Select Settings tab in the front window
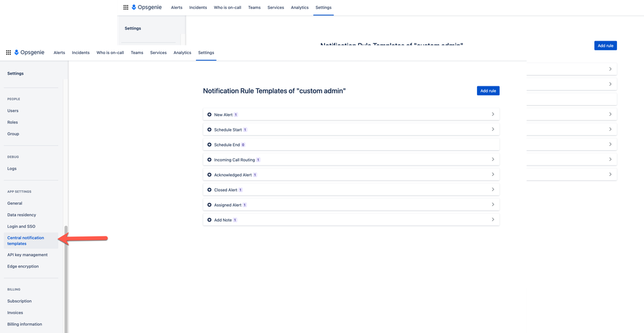Viewport: 644px width, 333px height. point(206,53)
